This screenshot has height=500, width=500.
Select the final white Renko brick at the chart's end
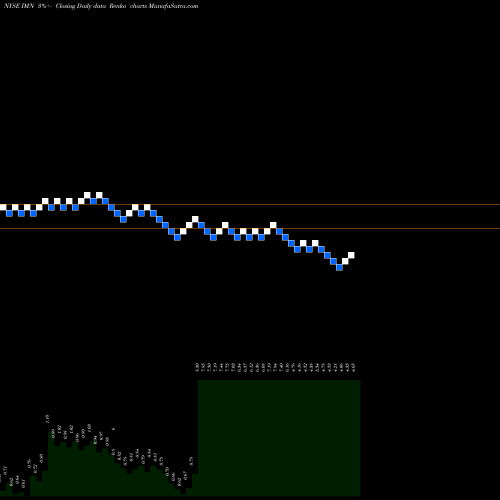pos(351,255)
